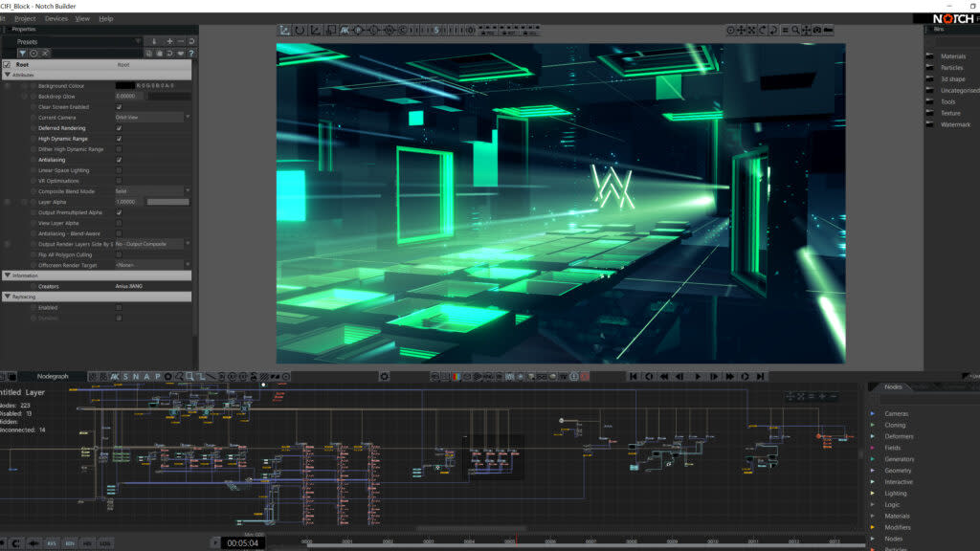The width and height of the screenshot is (980, 551).
Task: Click the Layer Alpha slider
Action: [x=167, y=202]
